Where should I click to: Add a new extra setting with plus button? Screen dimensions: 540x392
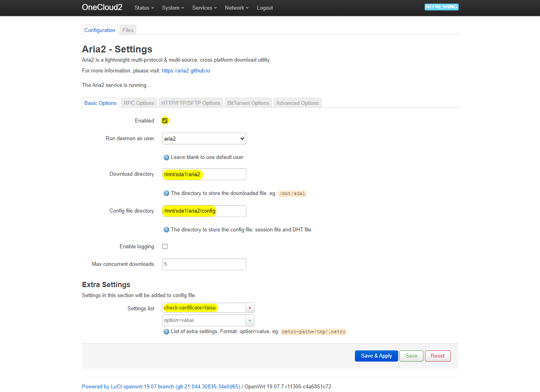pos(250,320)
